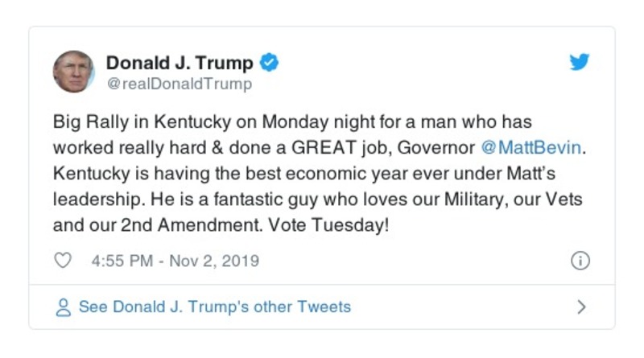The image size is (644, 358).
Task: Expand other Tweets with the right chevron
Action: click(581, 307)
